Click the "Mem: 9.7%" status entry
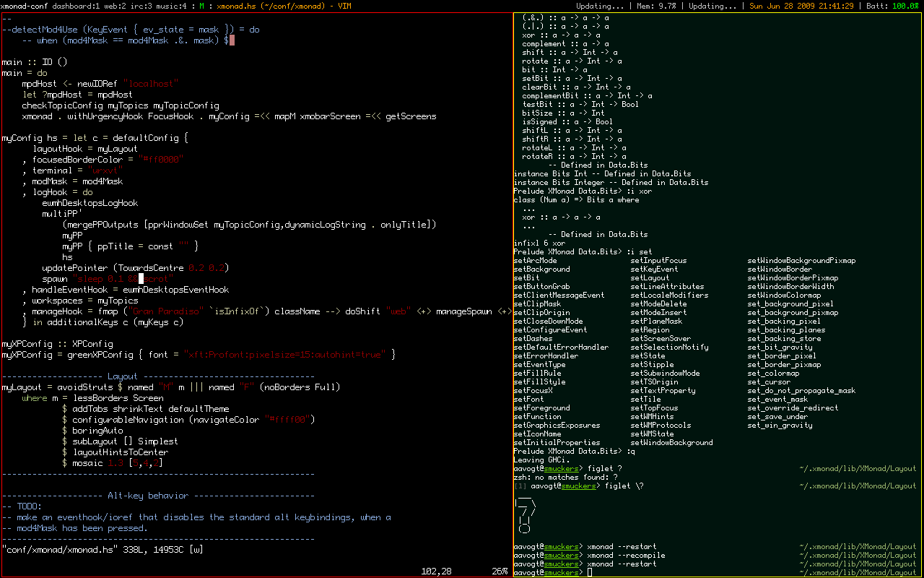This screenshot has height=578, width=924. (x=655, y=5)
